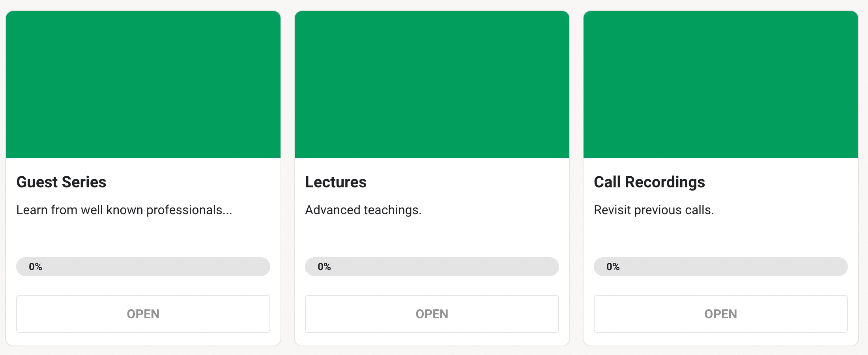Select the Call Recordings title
Viewport: 868px width, 355px height.
coord(649,182)
